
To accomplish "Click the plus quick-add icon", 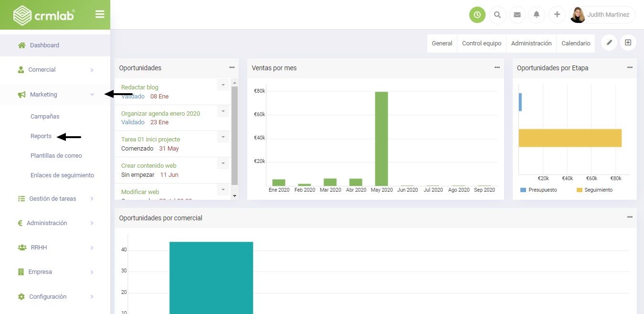I will (x=557, y=15).
